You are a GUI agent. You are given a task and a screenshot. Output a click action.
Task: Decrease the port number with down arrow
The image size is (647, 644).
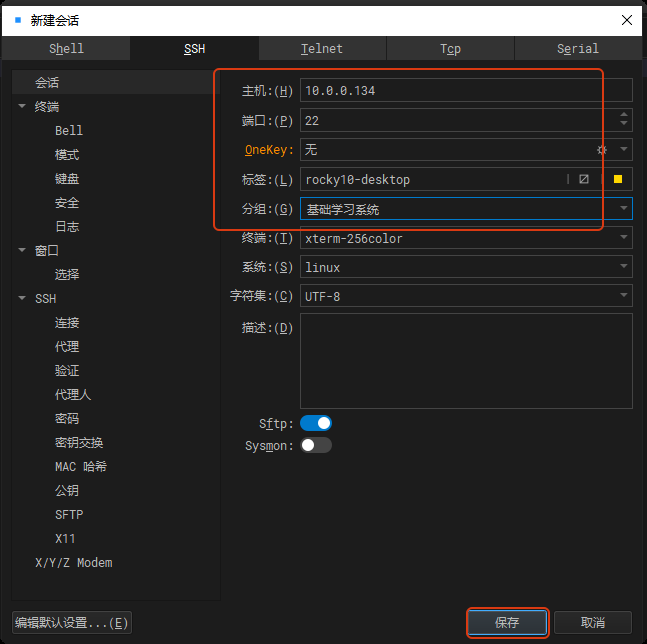tap(623, 124)
